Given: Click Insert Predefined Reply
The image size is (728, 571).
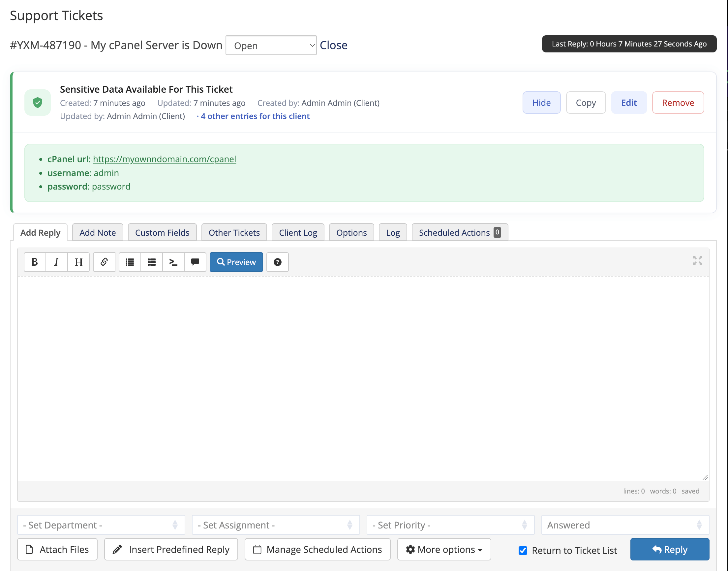Looking at the screenshot, I should [171, 549].
